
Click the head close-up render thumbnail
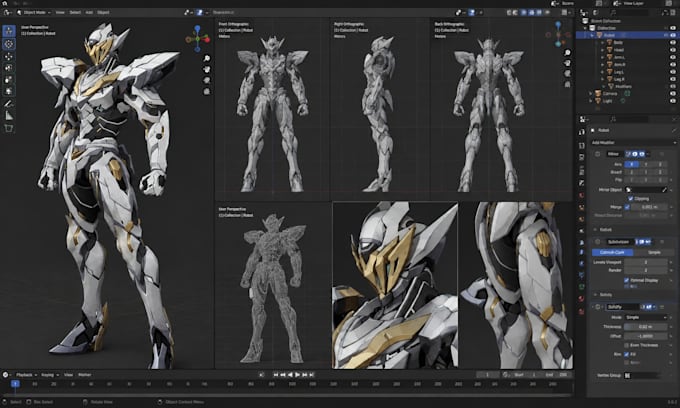pyautogui.click(x=395, y=285)
